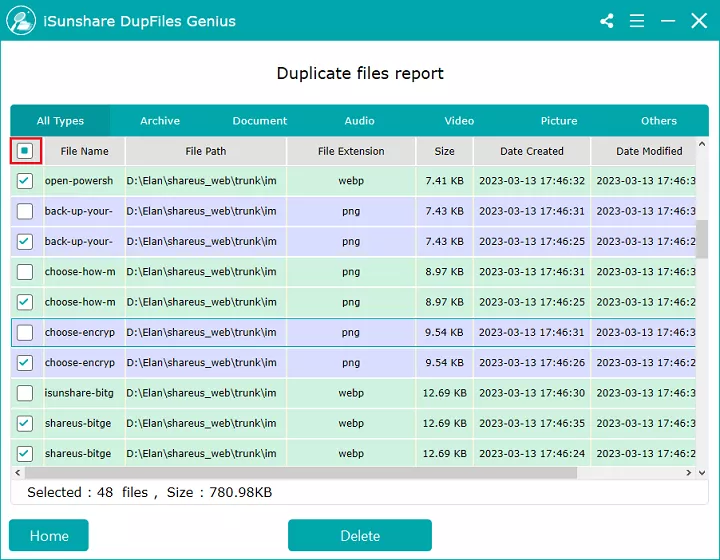Close the DupFiles Genius window
Image resolution: width=720 pixels, height=560 pixels.
(x=699, y=21)
